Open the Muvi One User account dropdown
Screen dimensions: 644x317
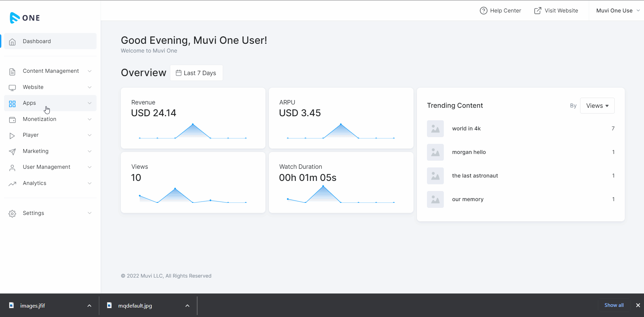tap(617, 11)
